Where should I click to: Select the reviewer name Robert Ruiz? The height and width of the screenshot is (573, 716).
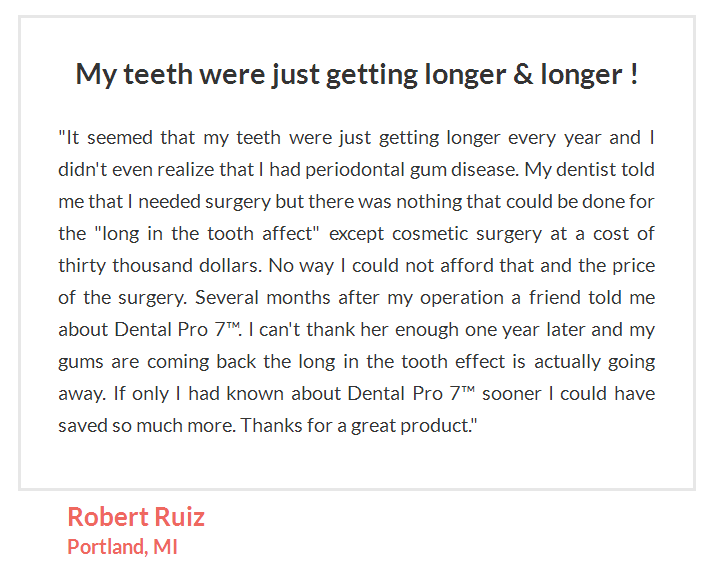click(x=136, y=517)
